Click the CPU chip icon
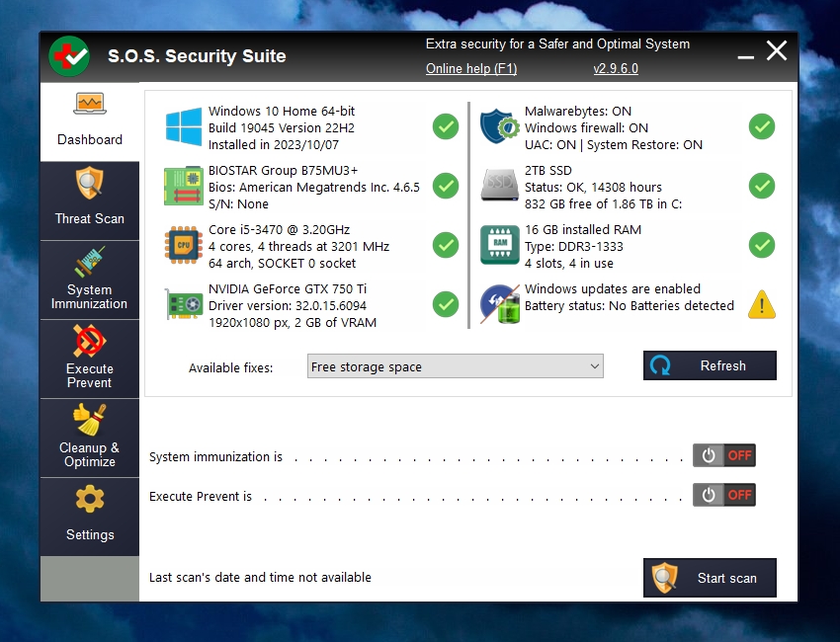Viewport: 840px width, 642px height. (183, 245)
